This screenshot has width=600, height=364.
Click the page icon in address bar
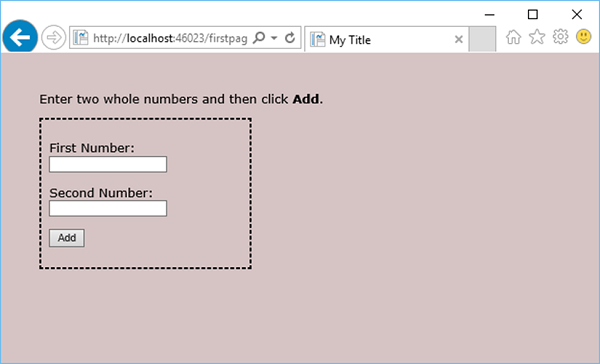click(x=81, y=38)
